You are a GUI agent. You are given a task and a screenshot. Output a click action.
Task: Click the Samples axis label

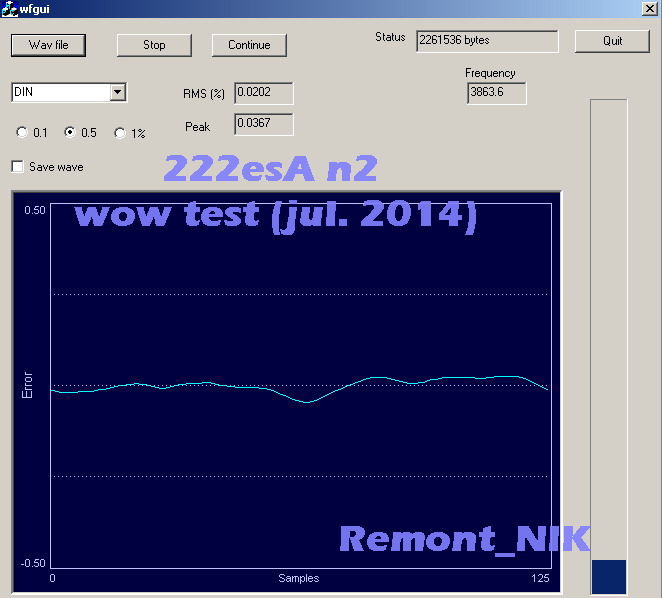298,578
